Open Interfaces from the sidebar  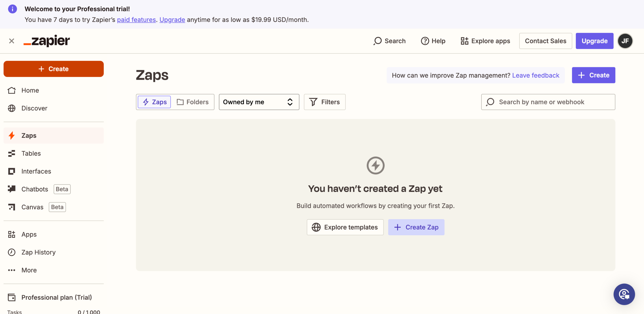point(36,171)
